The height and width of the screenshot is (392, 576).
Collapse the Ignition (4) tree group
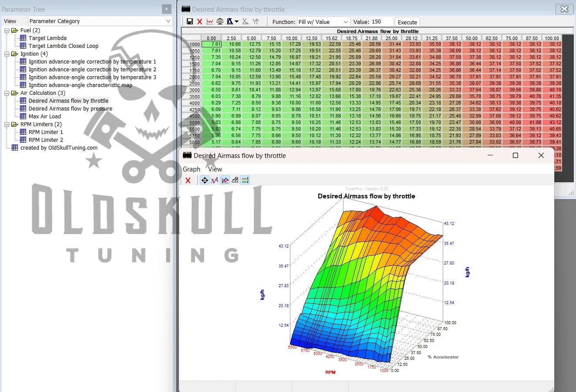(7, 54)
